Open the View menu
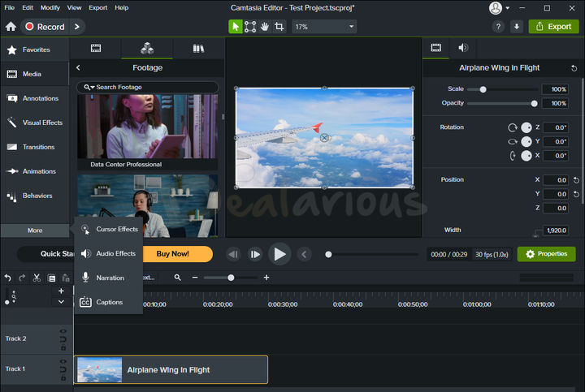585x392 pixels. [74, 7]
